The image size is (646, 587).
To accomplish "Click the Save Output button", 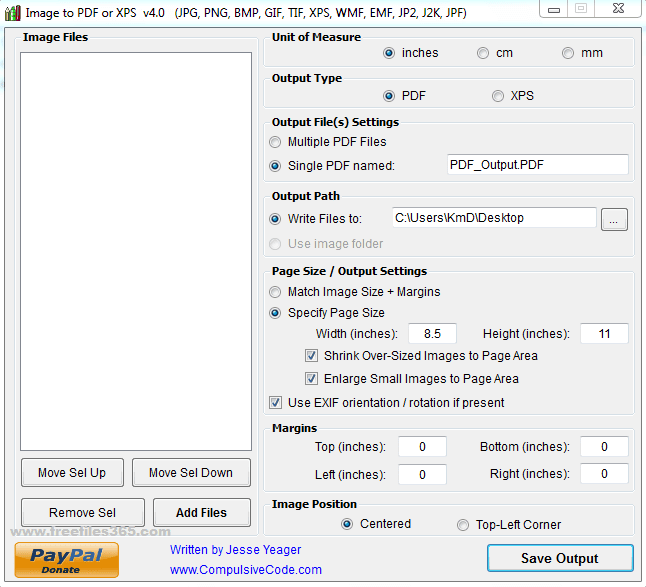I will pyautogui.click(x=560, y=558).
